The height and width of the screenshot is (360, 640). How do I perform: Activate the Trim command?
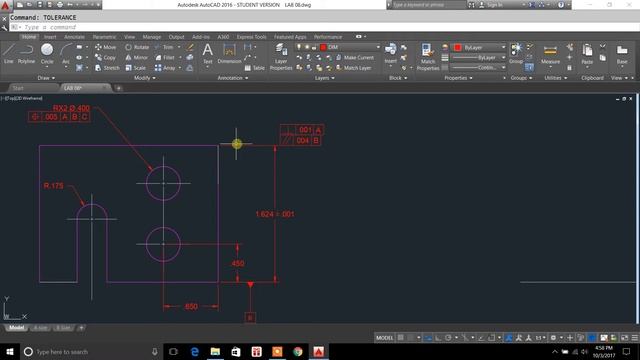pyautogui.click(x=164, y=47)
